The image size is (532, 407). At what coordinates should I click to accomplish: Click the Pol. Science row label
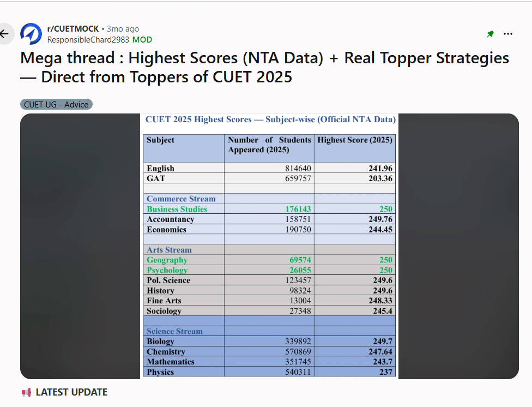coord(168,280)
